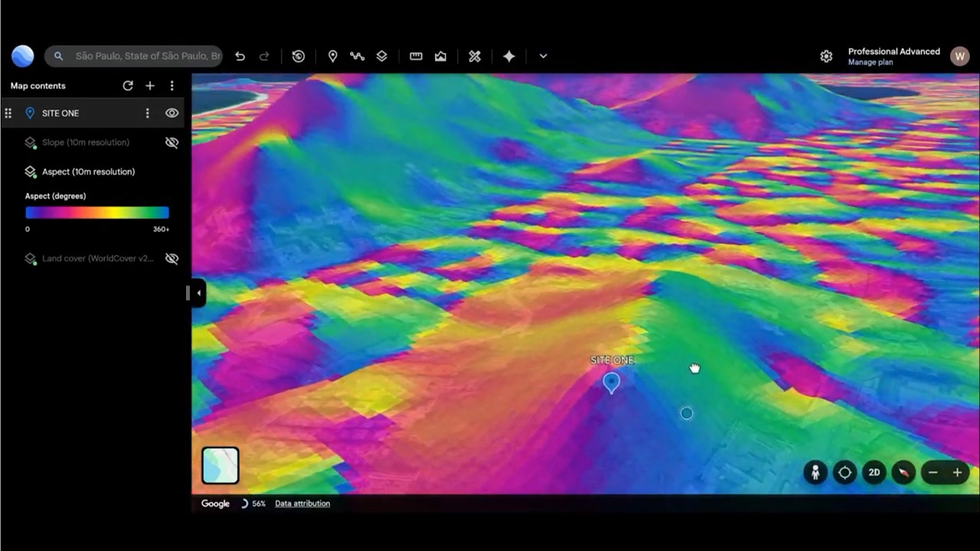
Task: Show the Slope layer via eye icon
Action: point(171,142)
